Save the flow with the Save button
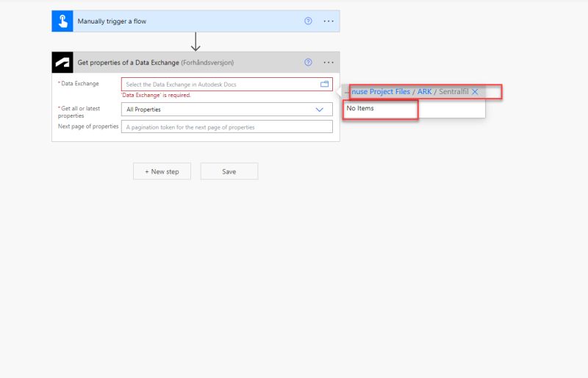Image resolution: width=588 pixels, height=378 pixels. pyautogui.click(x=229, y=171)
